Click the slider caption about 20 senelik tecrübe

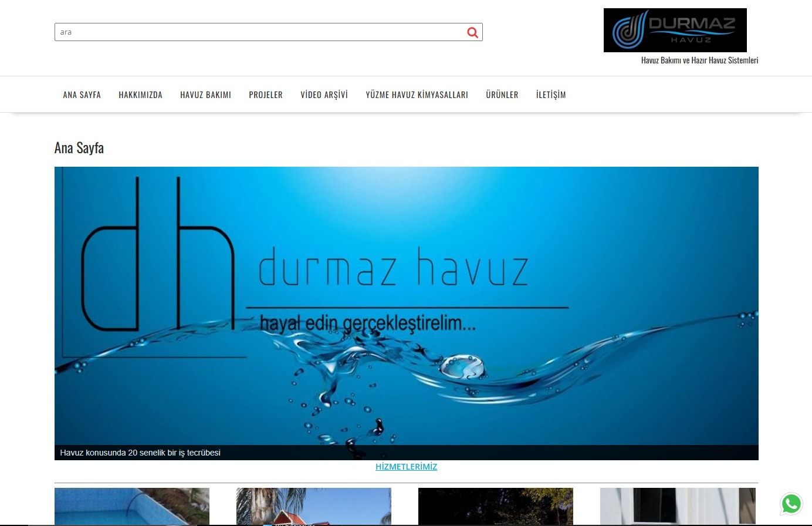point(140,453)
